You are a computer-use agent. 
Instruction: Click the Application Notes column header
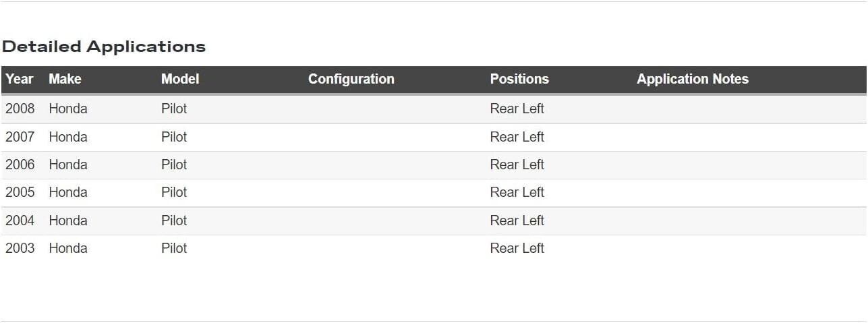(x=693, y=79)
